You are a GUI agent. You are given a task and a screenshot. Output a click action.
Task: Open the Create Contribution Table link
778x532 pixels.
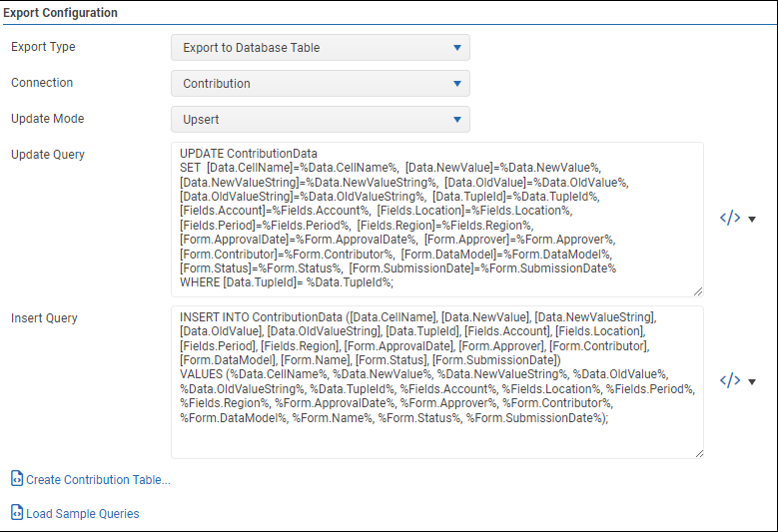(x=98, y=480)
